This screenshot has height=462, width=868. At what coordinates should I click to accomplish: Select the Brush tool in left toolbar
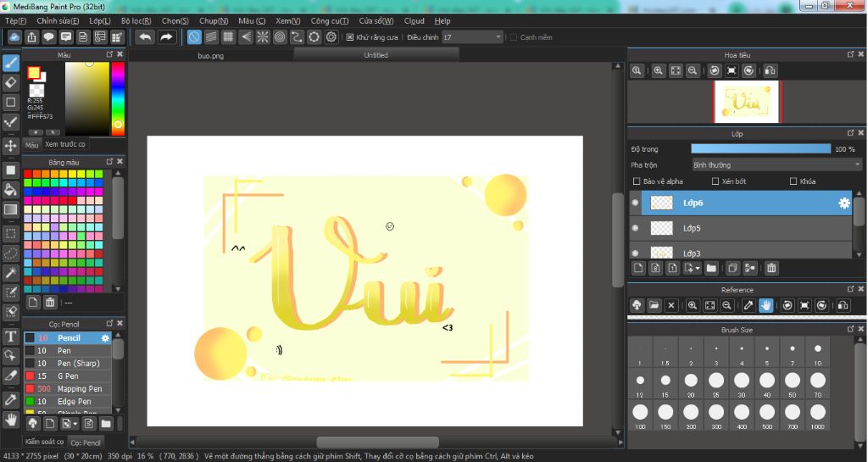[10, 63]
